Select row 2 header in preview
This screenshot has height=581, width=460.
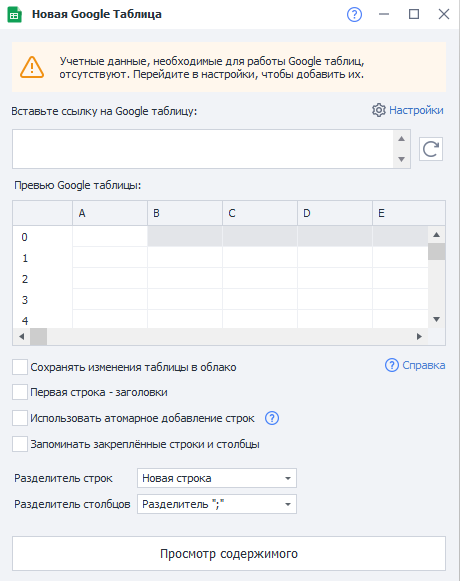43,279
